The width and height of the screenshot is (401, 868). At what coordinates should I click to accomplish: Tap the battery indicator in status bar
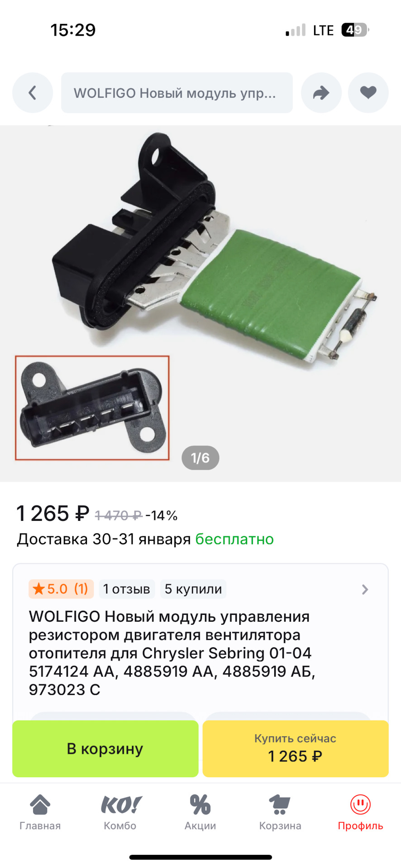coord(355,30)
